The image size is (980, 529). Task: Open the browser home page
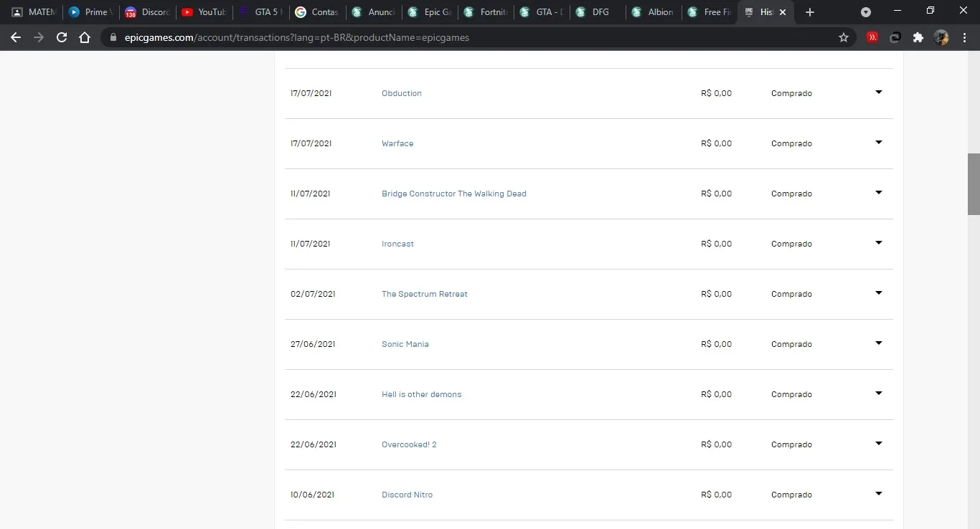[85, 37]
